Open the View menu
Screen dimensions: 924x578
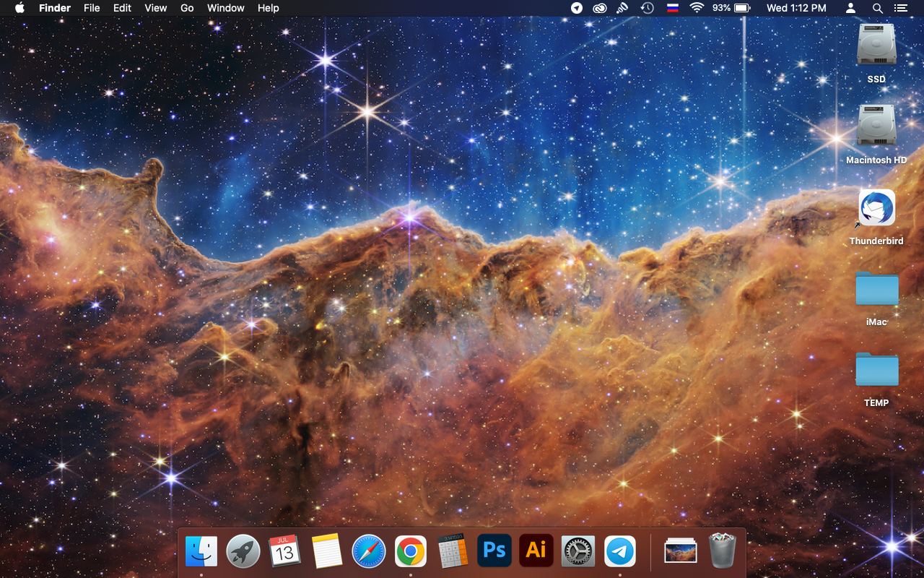156,8
